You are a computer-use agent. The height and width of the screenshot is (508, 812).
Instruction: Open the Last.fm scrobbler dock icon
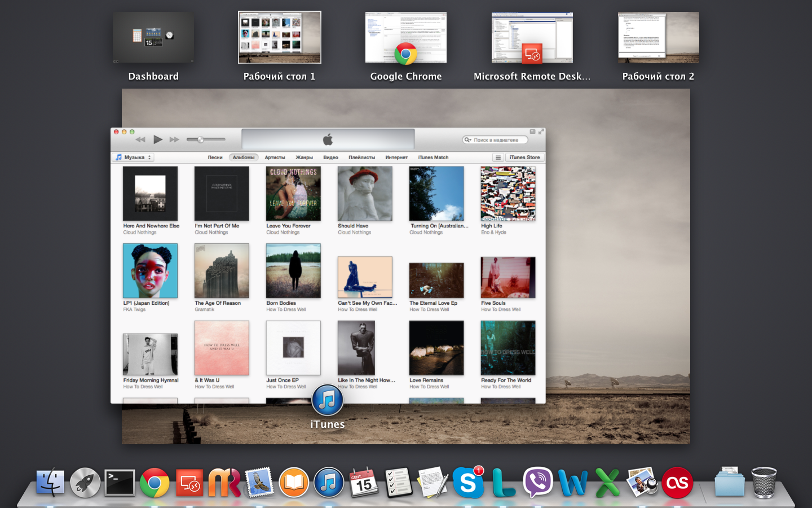click(677, 483)
